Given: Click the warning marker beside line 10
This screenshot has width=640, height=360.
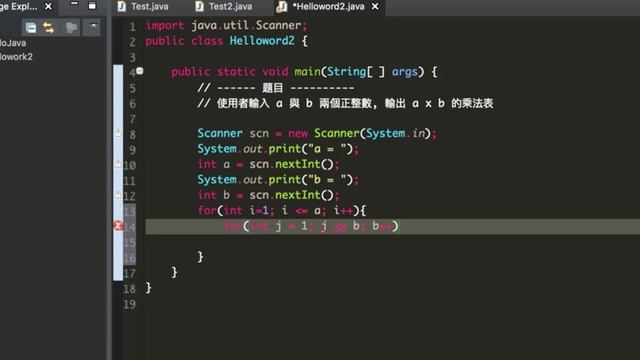Looking at the screenshot, I should [x=118, y=164].
